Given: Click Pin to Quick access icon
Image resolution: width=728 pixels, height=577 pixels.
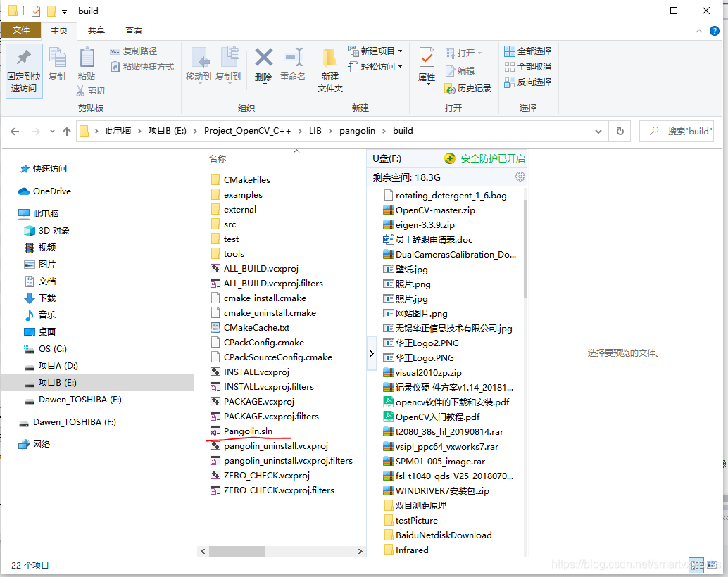Looking at the screenshot, I should [x=24, y=70].
